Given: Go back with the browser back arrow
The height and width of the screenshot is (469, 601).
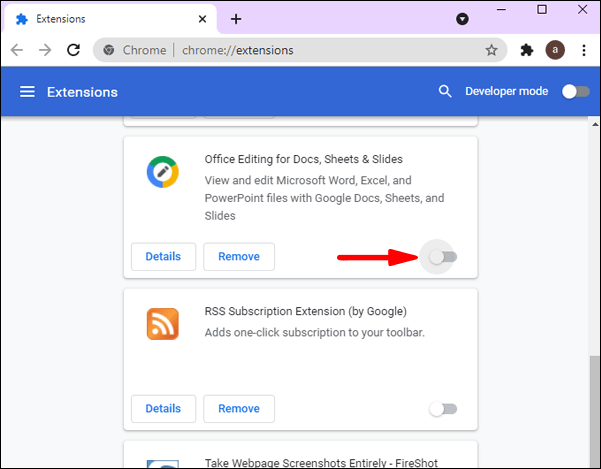Looking at the screenshot, I should [17, 50].
